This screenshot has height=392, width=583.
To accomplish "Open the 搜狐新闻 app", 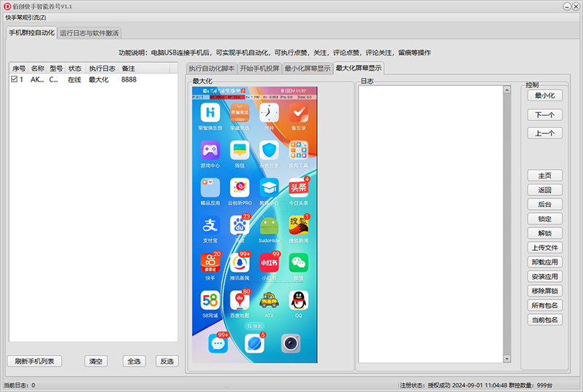I will tap(299, 225).
